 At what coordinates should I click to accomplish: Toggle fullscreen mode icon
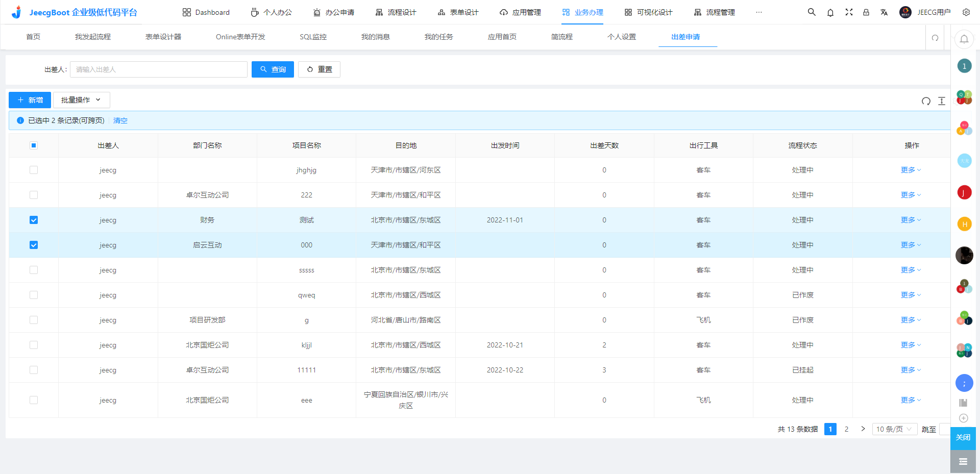point(849,12)
